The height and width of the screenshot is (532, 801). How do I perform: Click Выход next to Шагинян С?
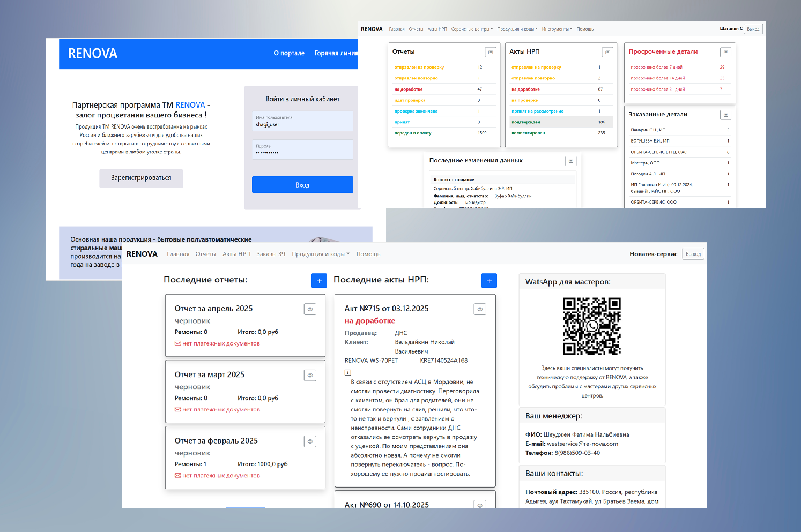(x=753, y=29)
